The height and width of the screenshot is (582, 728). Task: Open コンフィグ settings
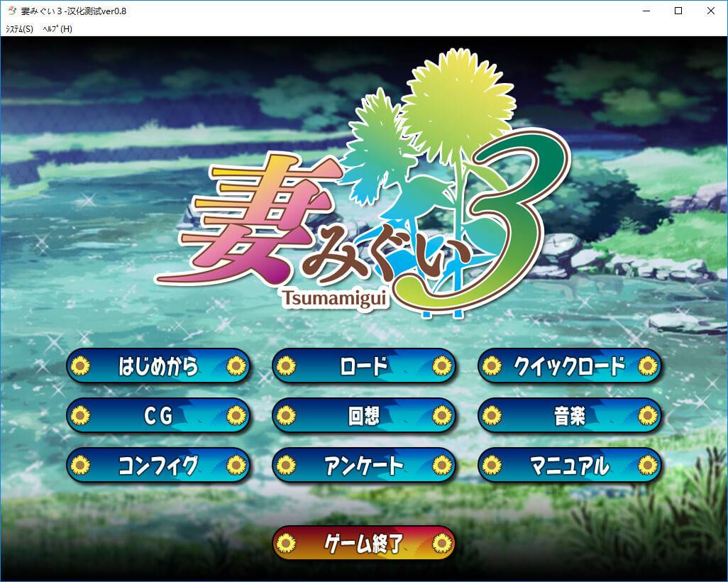(158, 466)
